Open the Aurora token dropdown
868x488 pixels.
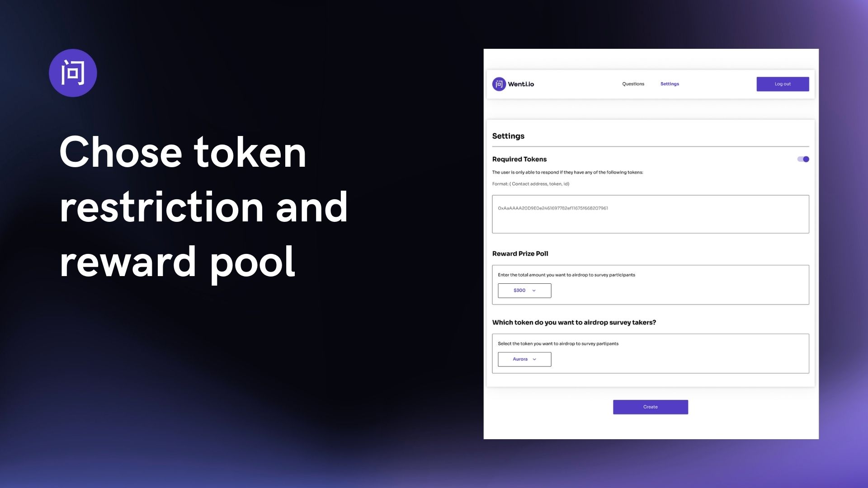tap(524, 359)
